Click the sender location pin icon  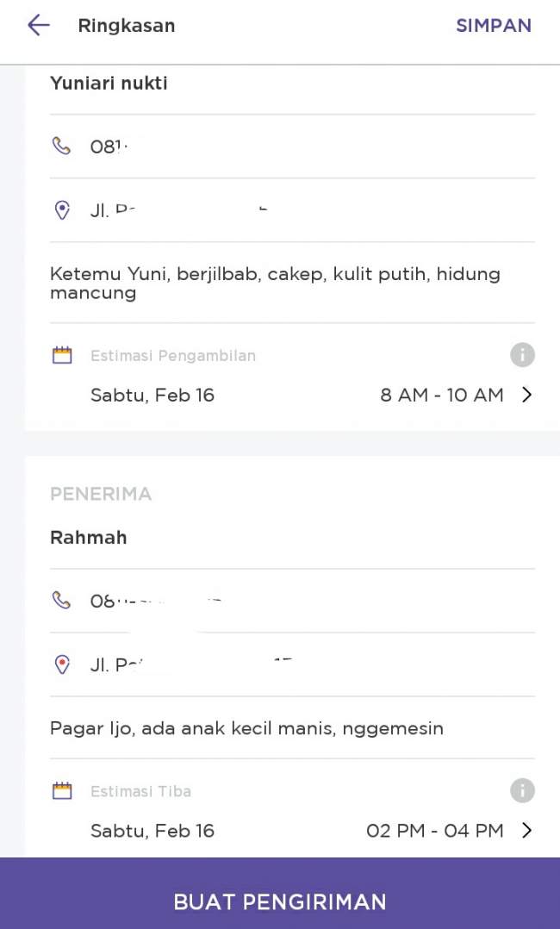coord(62,209)
